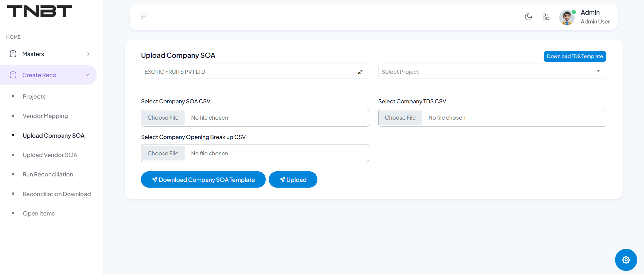Navigate to Upload Vendor SOA
The height and width of the screenshot is (275, 644).
tap(50, 155)
